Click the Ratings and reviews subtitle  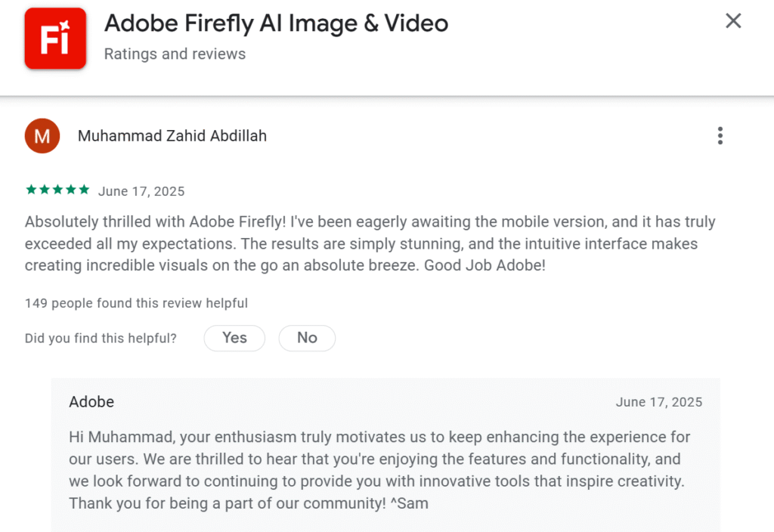[x=175, y=54]
